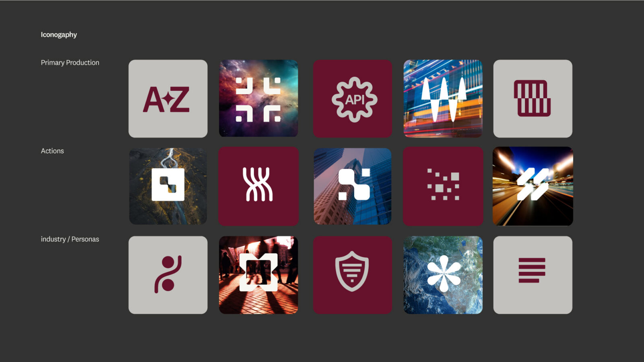Select the horizontal text lines icon tile
Screen dimensions: 644x362
coord(533,275)
